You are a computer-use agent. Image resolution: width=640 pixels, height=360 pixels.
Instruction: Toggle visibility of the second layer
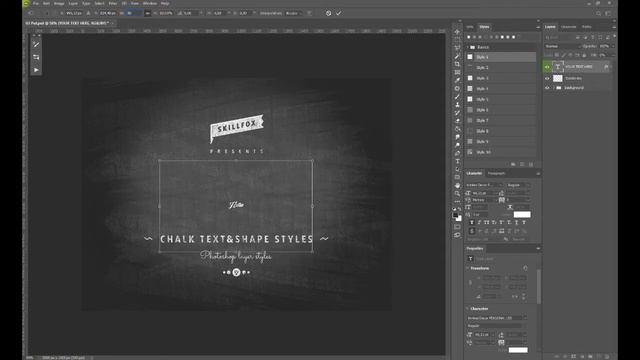547,78
